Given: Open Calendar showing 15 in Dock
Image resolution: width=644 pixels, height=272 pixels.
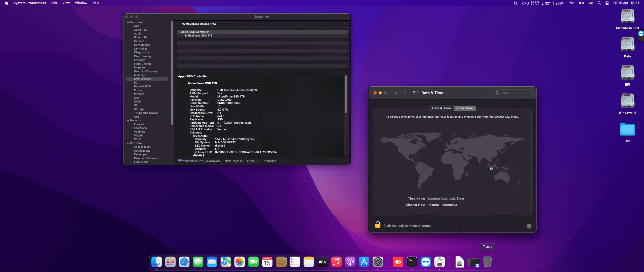Looking at the screenshot, I should point(267,262).
